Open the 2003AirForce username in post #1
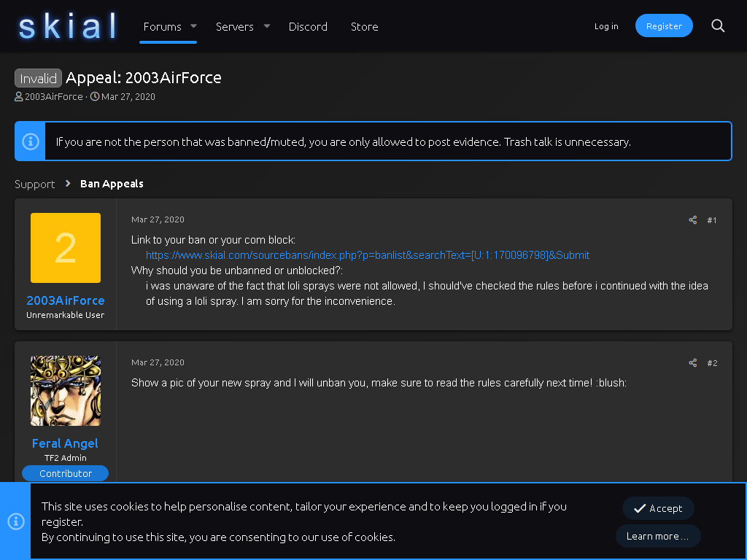The image size is (747, 560). coord(65,300)
